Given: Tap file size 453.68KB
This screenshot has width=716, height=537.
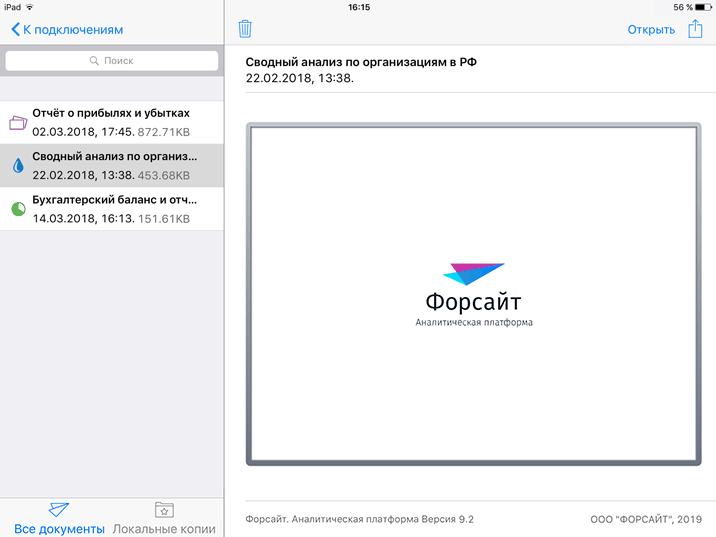Looking at the screenshot, I should [x=163, y=176].
